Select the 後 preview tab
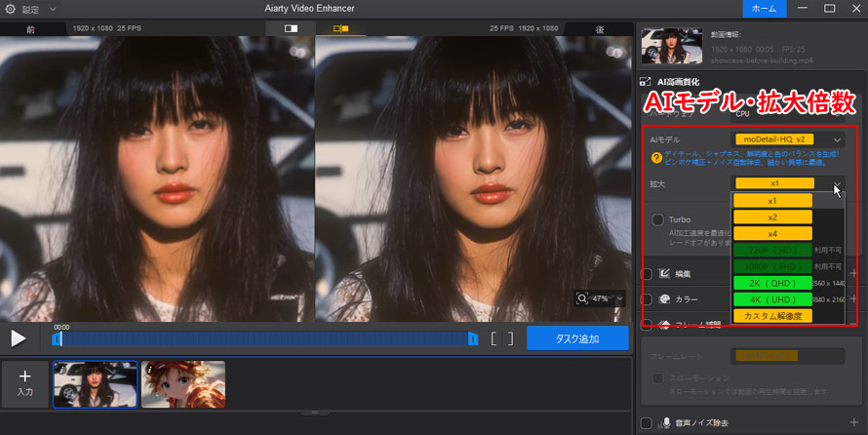868x435 pixels. [x=600, y=29]
